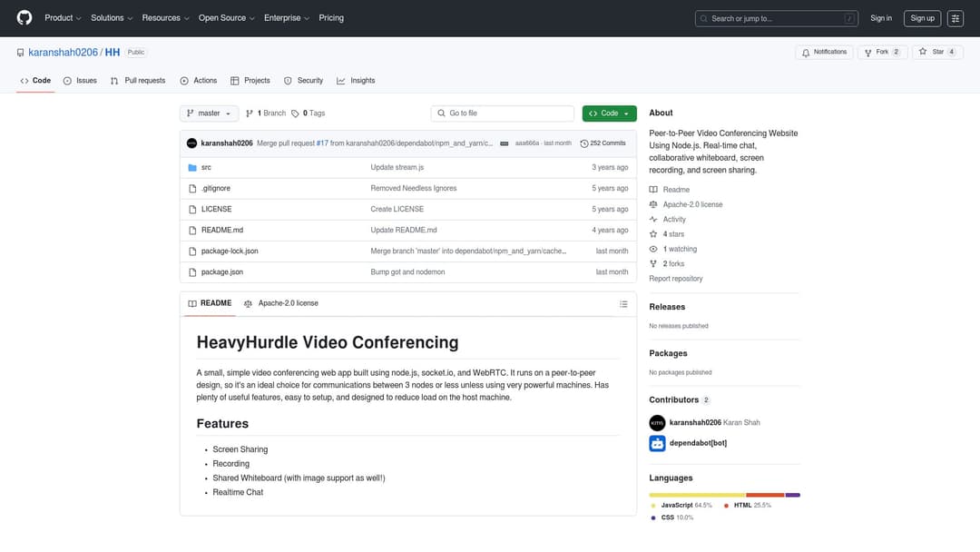
Task: Star the HH repository
Action: (x=936, y=53)
